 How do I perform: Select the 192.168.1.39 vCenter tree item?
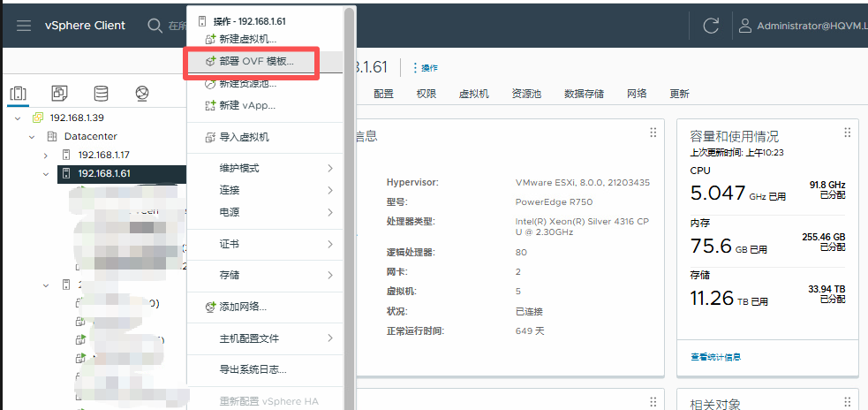click(77, 118)
